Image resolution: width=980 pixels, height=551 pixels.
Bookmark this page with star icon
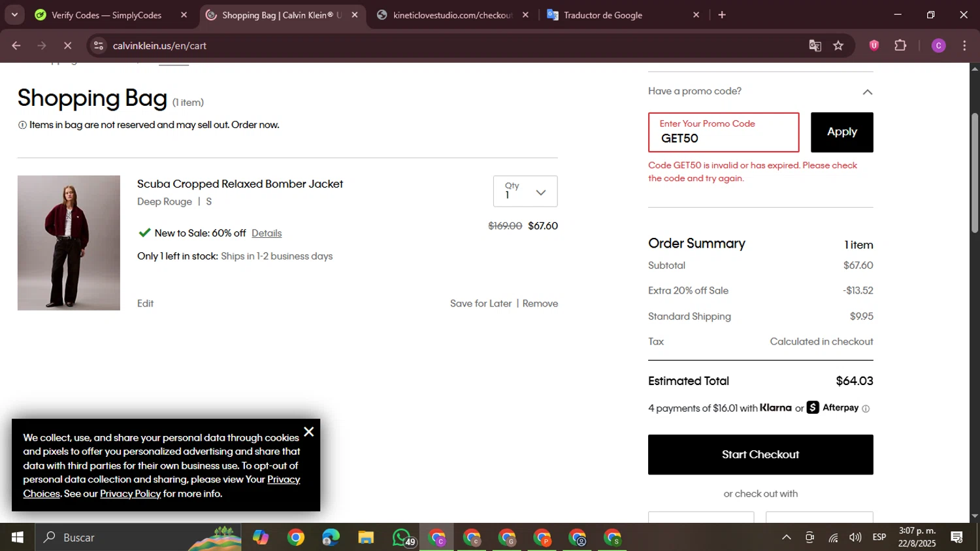tap(838, 46)
